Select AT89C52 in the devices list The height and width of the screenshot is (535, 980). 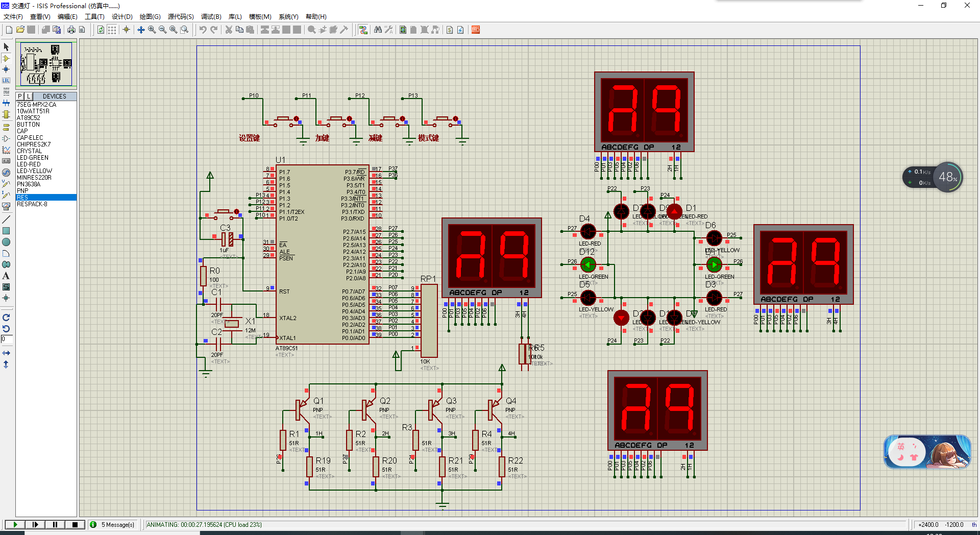pos(46,118)
